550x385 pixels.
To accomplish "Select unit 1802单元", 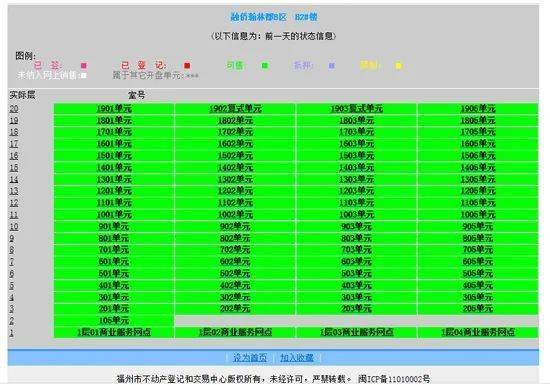I will 235,121.
